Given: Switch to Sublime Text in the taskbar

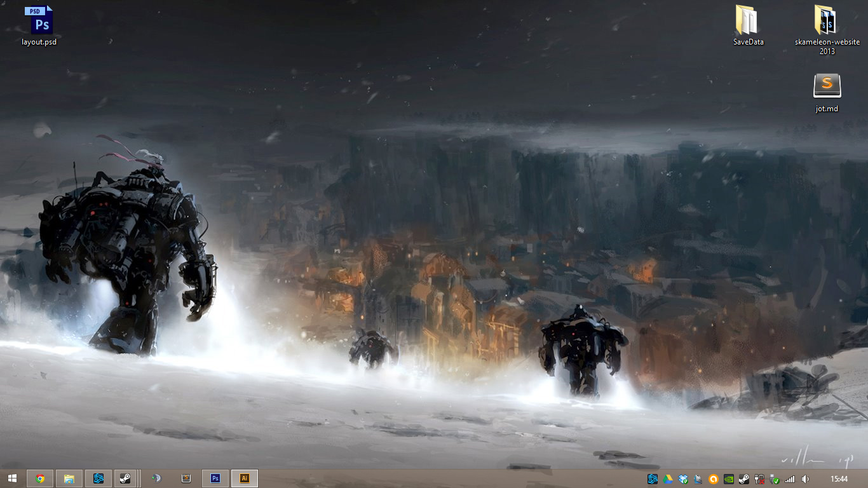Looking at the screenshot, I should [186, 478].
